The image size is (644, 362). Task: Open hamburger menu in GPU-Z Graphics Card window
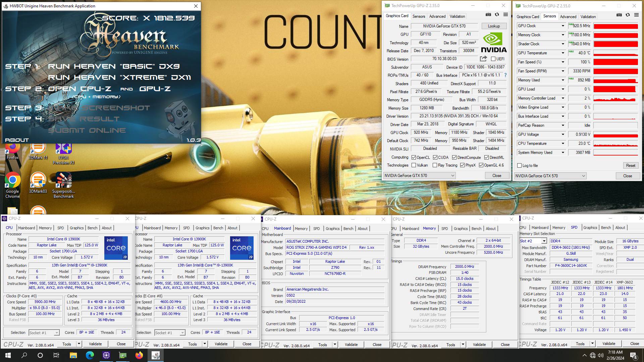tap(505, 15)
